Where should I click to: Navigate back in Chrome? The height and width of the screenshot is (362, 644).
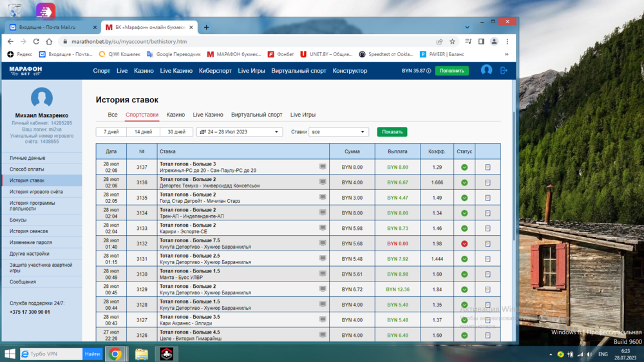pos(10,41)
